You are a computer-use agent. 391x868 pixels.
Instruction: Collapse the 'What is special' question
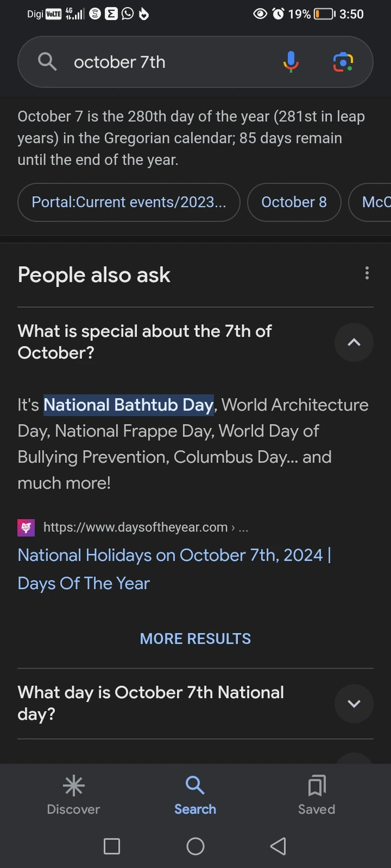click(354, 342)
